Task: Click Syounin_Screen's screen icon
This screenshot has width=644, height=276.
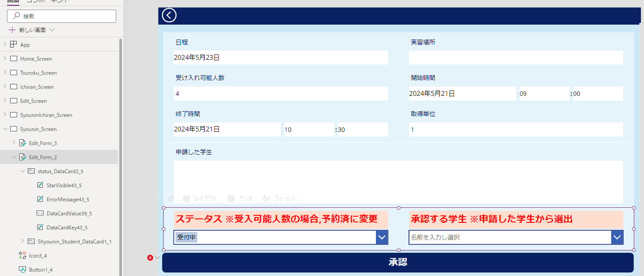Action: (13, 129)
